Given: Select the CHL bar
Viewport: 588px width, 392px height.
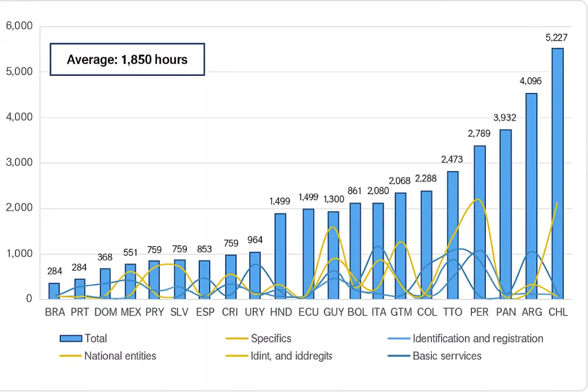Looking at the screenshot, I should [557, 173].
